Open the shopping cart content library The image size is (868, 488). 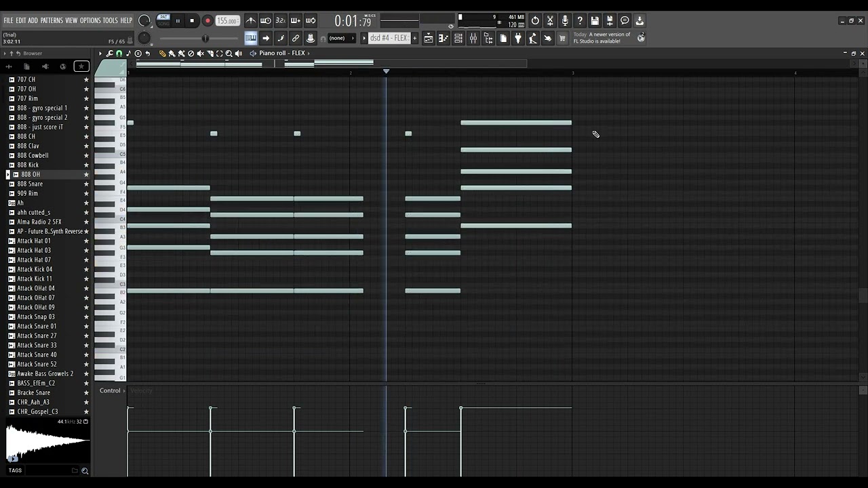click(562, 39)
